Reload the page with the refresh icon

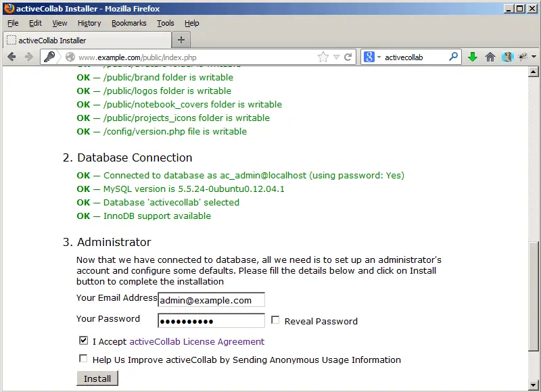[348, 57]
